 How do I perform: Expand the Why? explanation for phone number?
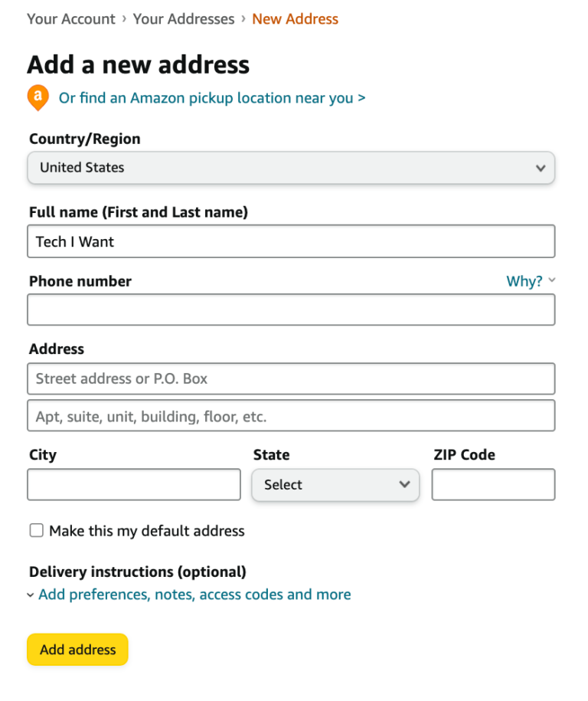click(x=524, y=280)
